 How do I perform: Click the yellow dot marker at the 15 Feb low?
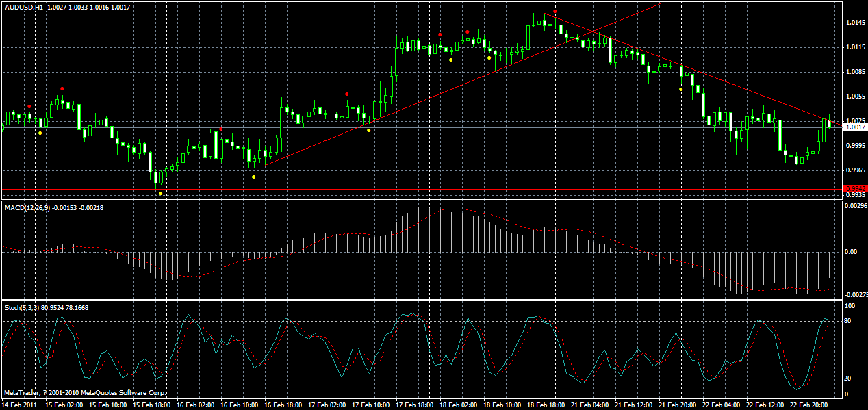pyautogui.click(x=161, y=193)
